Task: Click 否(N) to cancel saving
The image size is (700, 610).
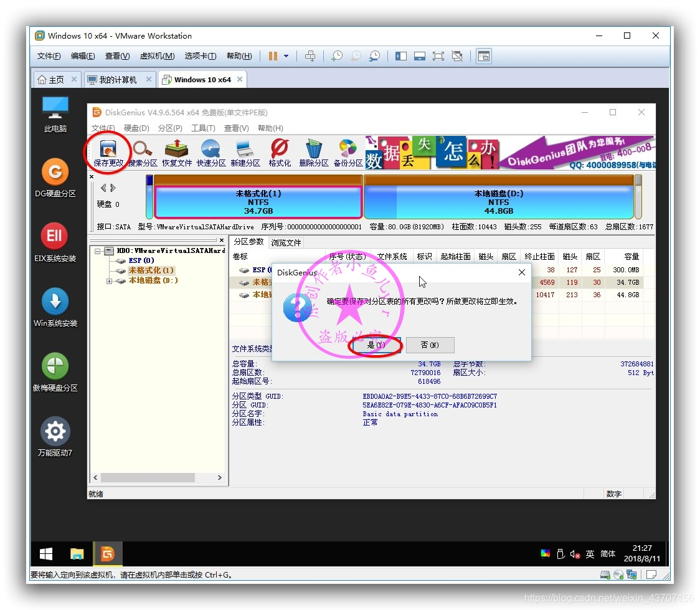Action: tap(430, 345)
